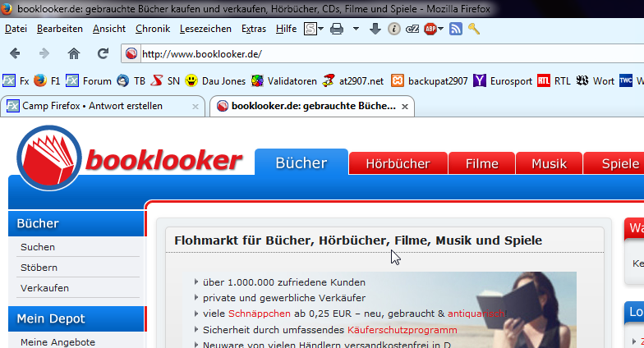Viewport: 644px width, 348px height.
Task: Open the Forum bookmark
Action: (x=89, y=80)
